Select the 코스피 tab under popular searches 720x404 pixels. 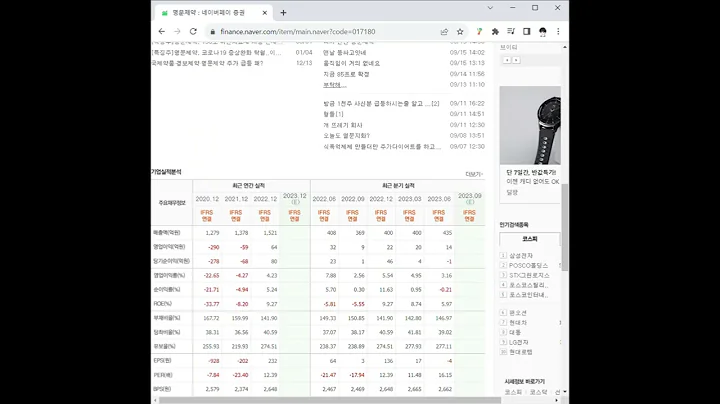click(x=529, y=239)
